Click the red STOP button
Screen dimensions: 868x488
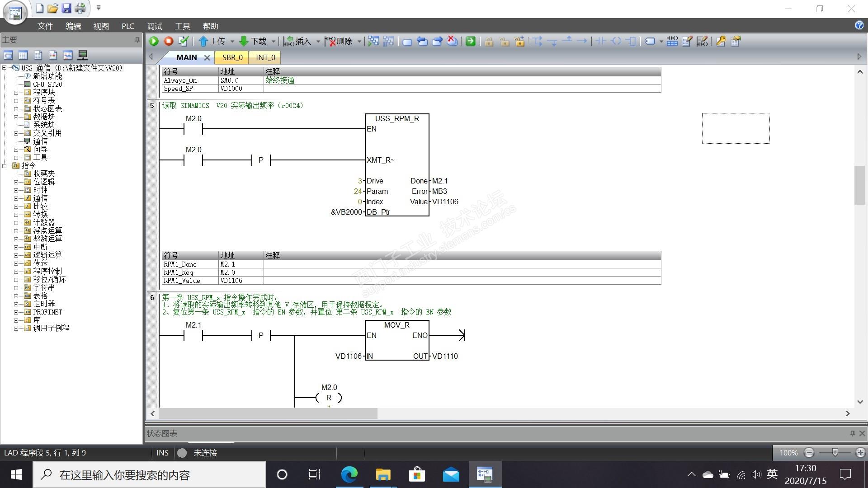(x=169, y=41)
